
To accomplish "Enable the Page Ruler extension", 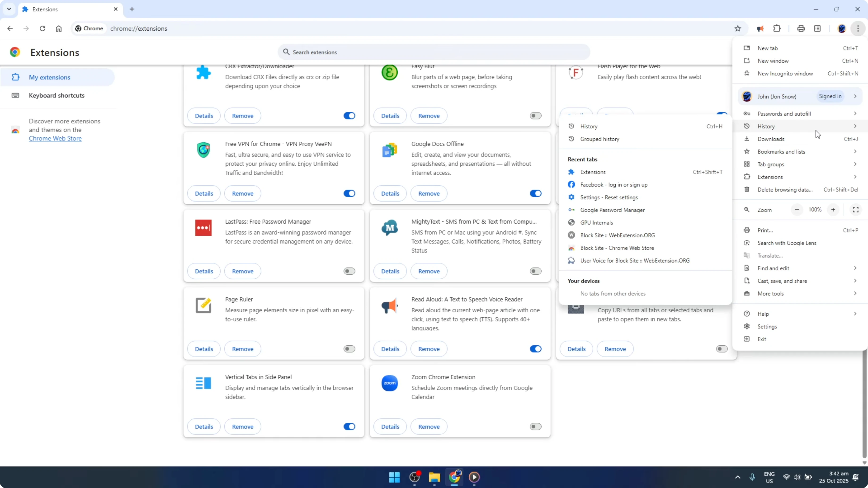I will 349,349.
